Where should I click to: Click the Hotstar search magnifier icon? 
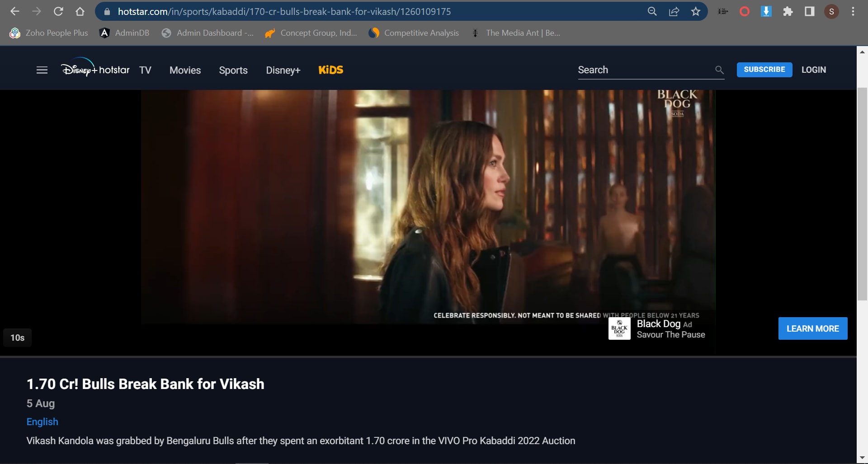click(x=719, y=70)
